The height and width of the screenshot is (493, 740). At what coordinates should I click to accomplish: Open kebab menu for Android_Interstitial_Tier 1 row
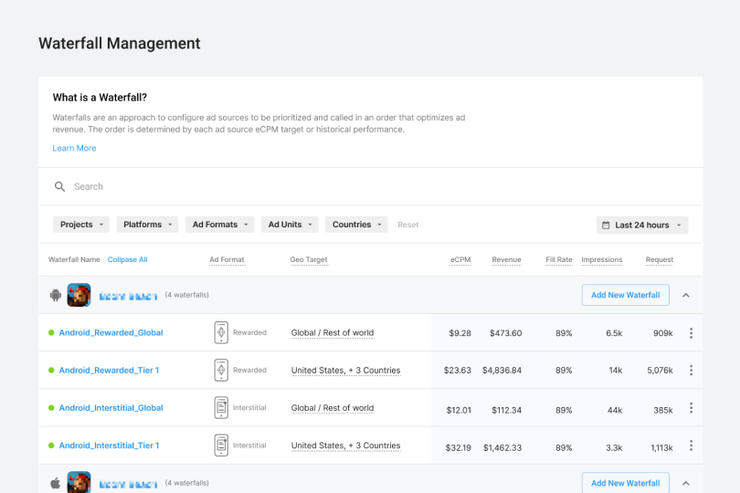click(x=690, y=445)
